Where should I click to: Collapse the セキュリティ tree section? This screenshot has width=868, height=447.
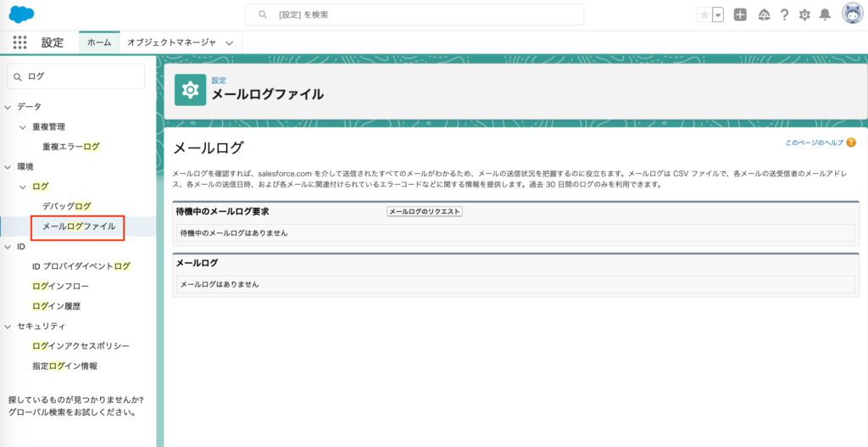point(8,326)
